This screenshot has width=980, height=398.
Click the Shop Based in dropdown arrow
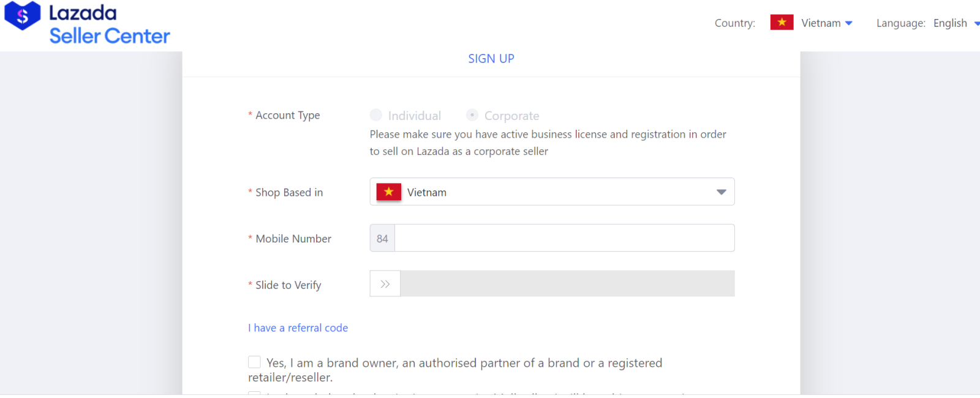(x=721, y=192)
